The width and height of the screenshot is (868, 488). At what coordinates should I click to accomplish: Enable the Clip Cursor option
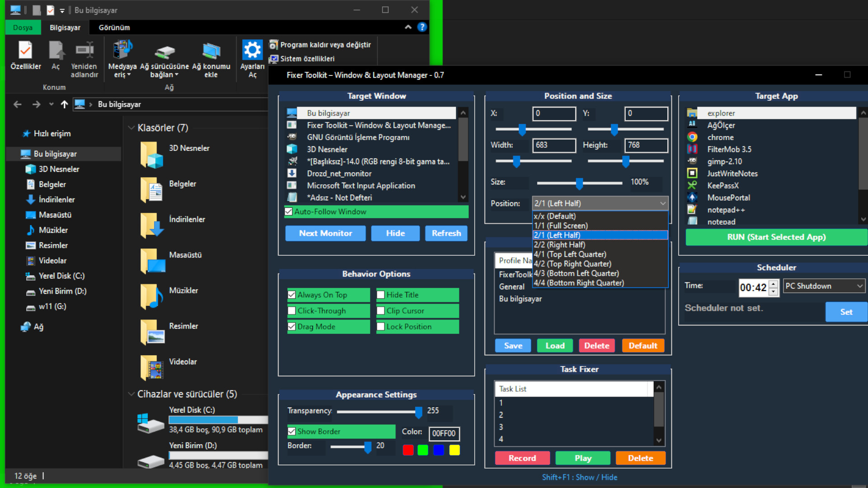pyautogui.click(x=381, y=310)
